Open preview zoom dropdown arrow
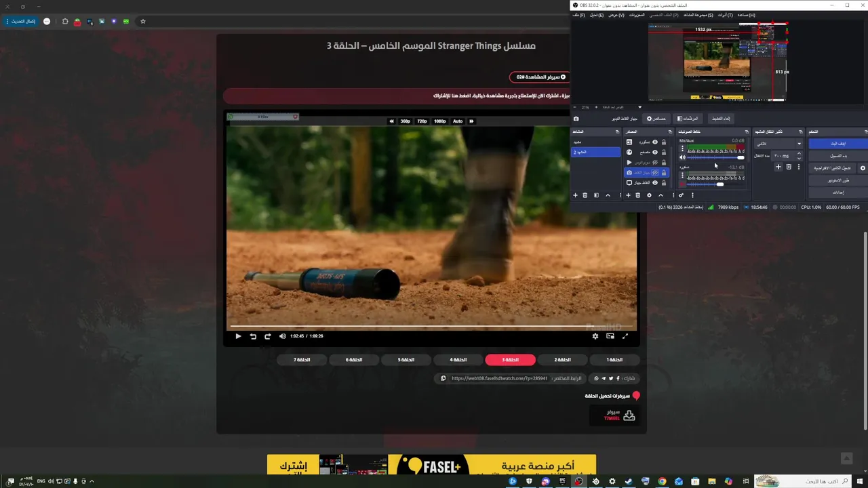This screenshot has width=868, height=488. click(x=639, y=107)
